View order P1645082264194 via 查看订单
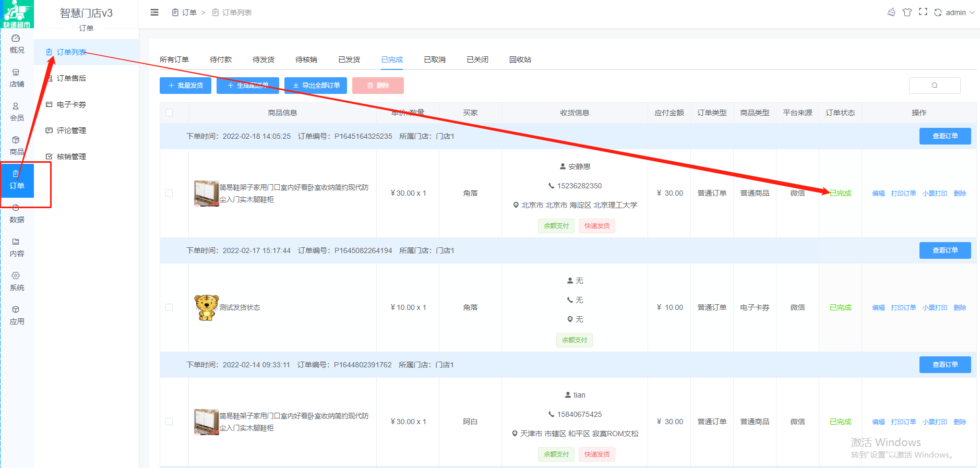 (945, 250)
